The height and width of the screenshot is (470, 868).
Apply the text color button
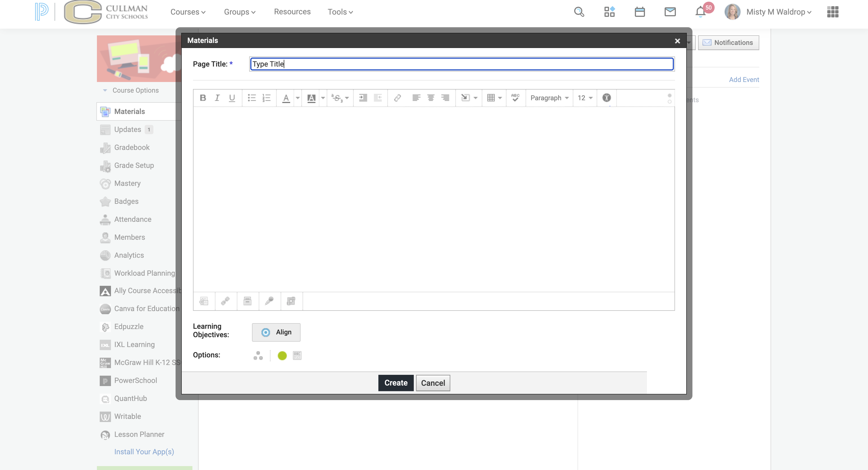pos(286,98)
